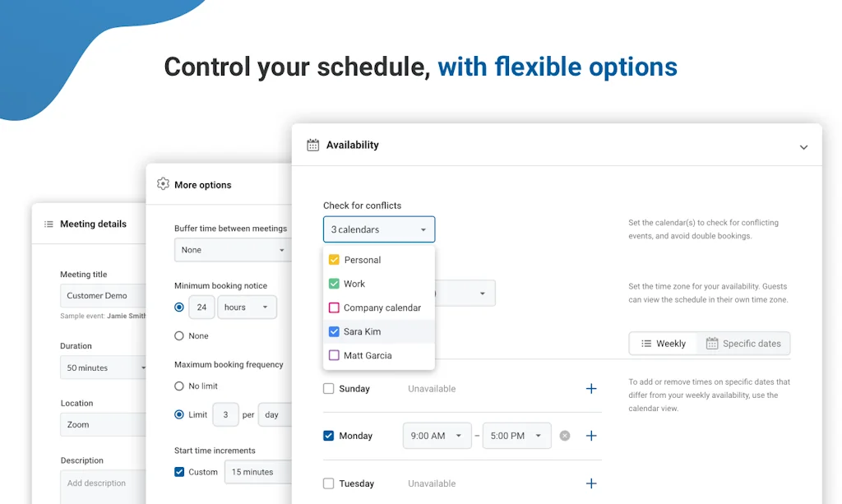This screenshot has height=504, width=842.
Task: Add a Sunday time slot with the plus icon
Action: pos(591,388)
